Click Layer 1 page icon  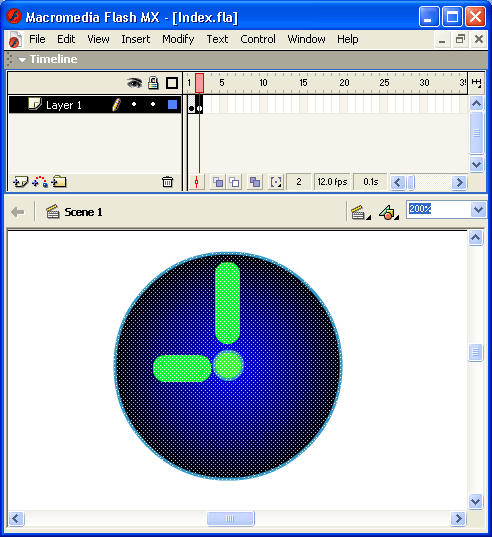(35, 104)
